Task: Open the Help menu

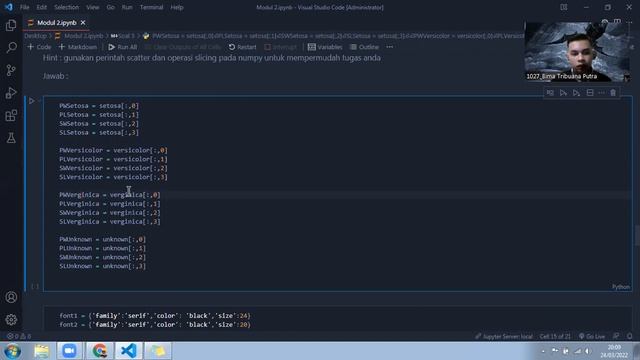Action: (x=177, y=7)
